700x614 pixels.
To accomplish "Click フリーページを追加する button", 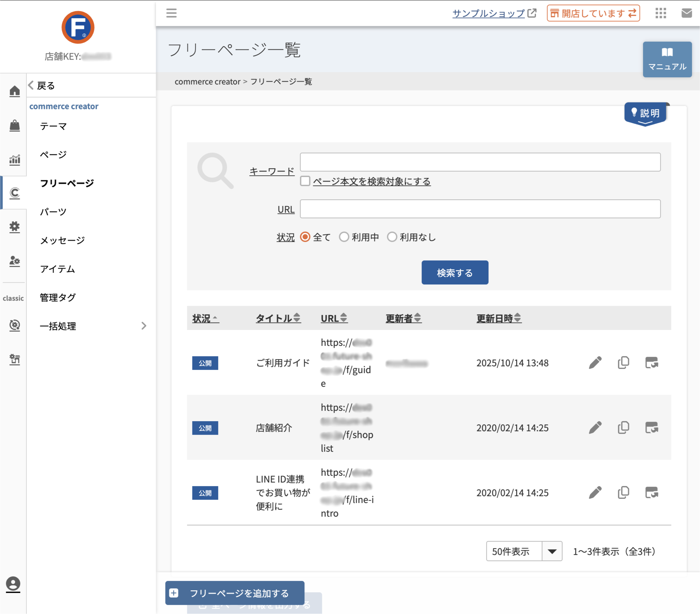I will pyautogui.click(x=235, y=593).
